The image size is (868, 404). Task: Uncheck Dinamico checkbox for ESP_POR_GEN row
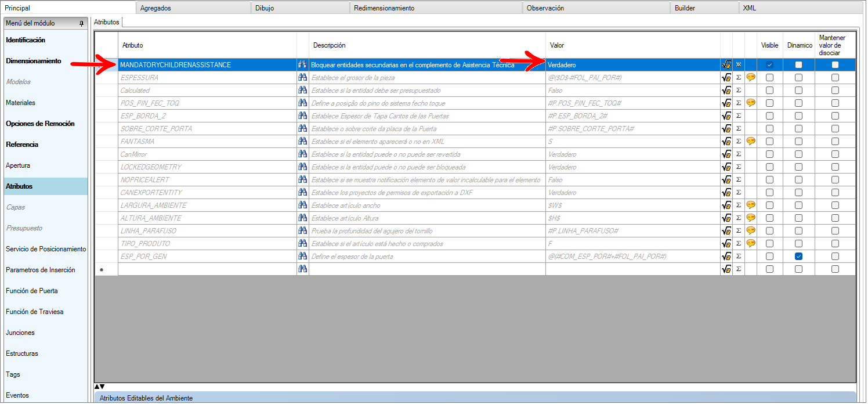pos(798,257)
